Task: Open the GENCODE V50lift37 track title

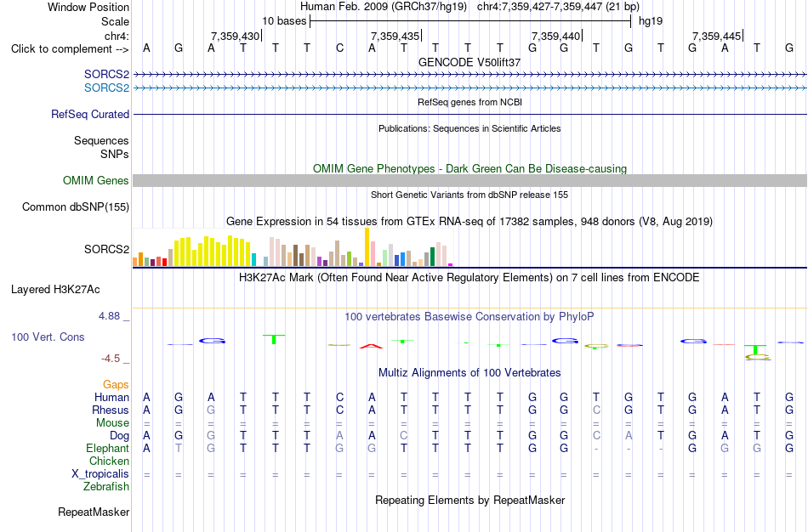Action: (x=469, y=62)
